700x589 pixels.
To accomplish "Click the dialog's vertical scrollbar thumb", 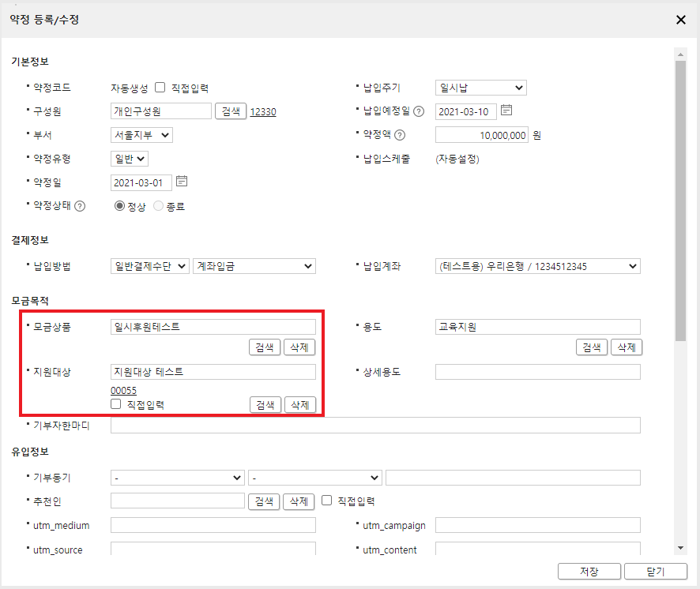I will 680,201.
